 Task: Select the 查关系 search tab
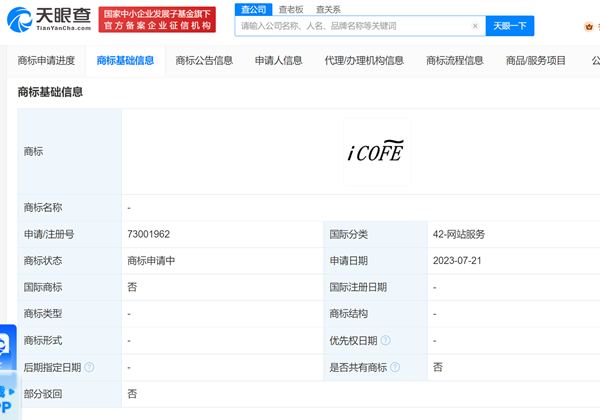327,8
